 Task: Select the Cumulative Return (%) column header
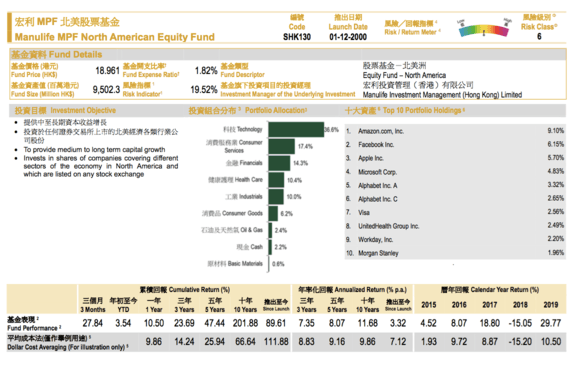[184, 290]
